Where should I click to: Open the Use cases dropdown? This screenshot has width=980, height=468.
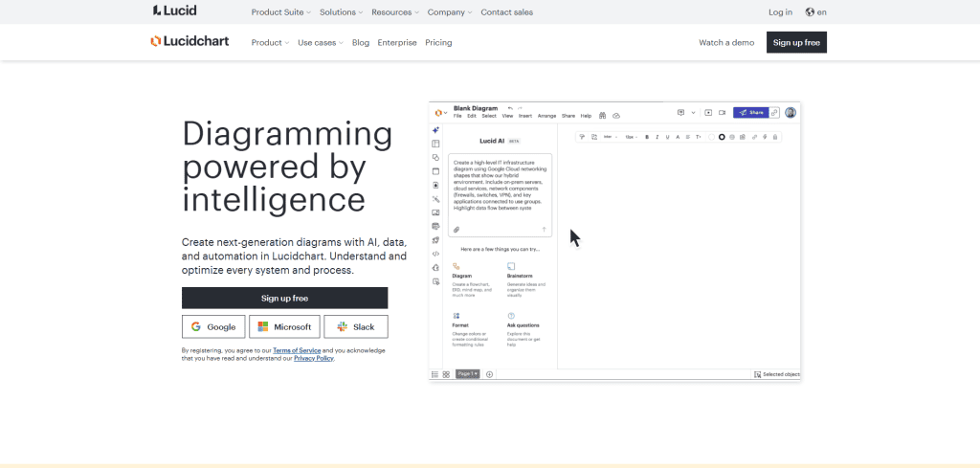coord(320,42)
